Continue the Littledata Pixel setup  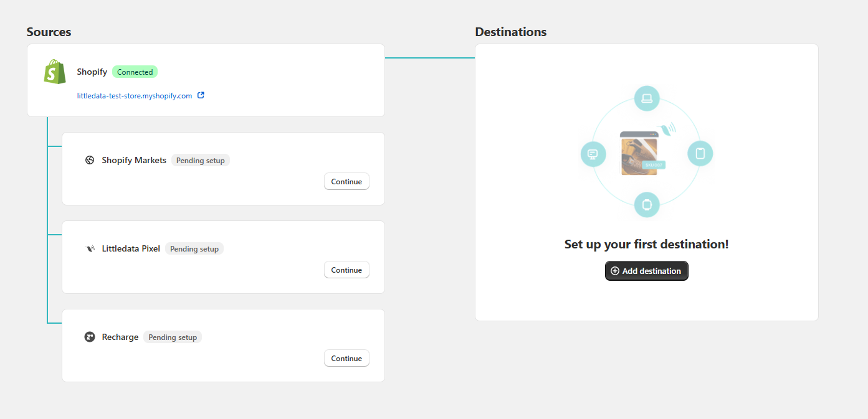point(346,270)
